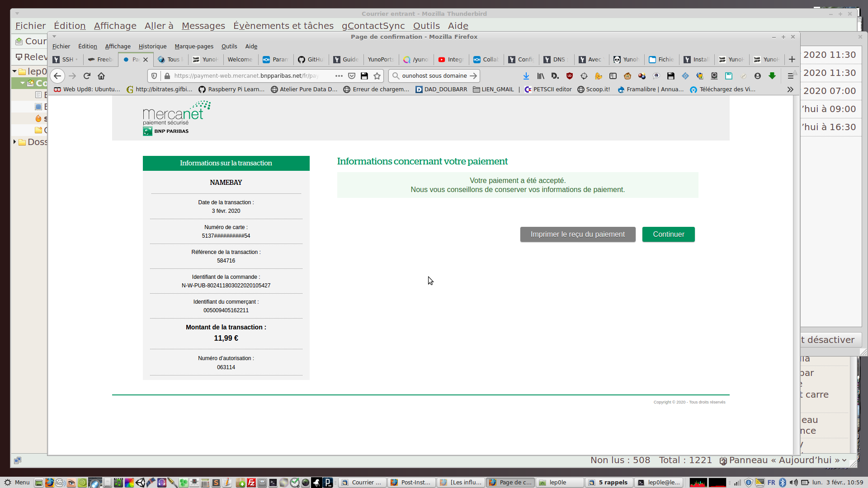Screen dimensions: 868x488
Task: Open the Firefox account avatar icon
Action: tap(758, 76)
